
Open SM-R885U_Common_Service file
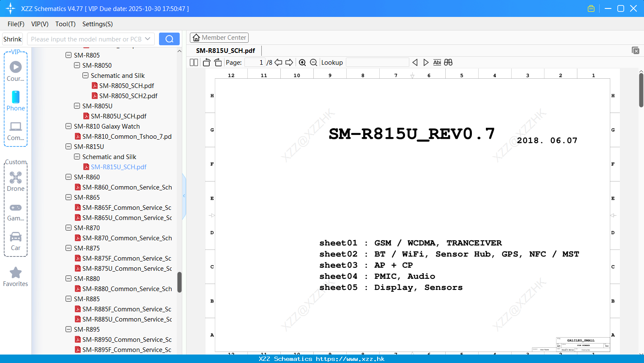coord(123,319)
